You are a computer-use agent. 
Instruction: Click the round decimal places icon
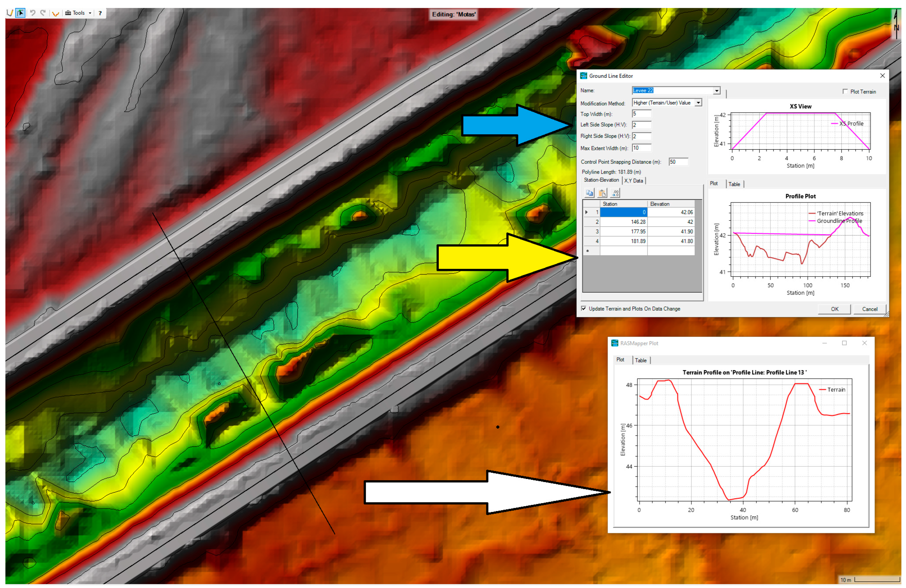(615, 193)
